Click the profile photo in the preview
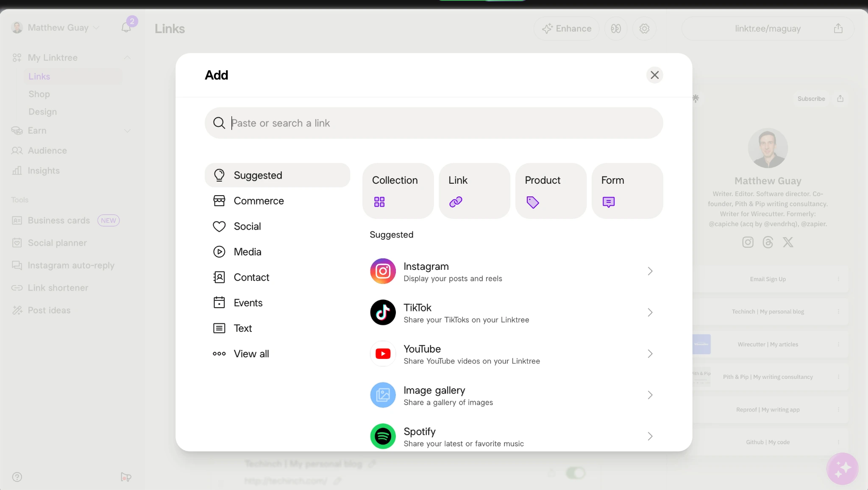Viewport: 868px width, 490px height. pyautogui.click(x=768, y=148)
